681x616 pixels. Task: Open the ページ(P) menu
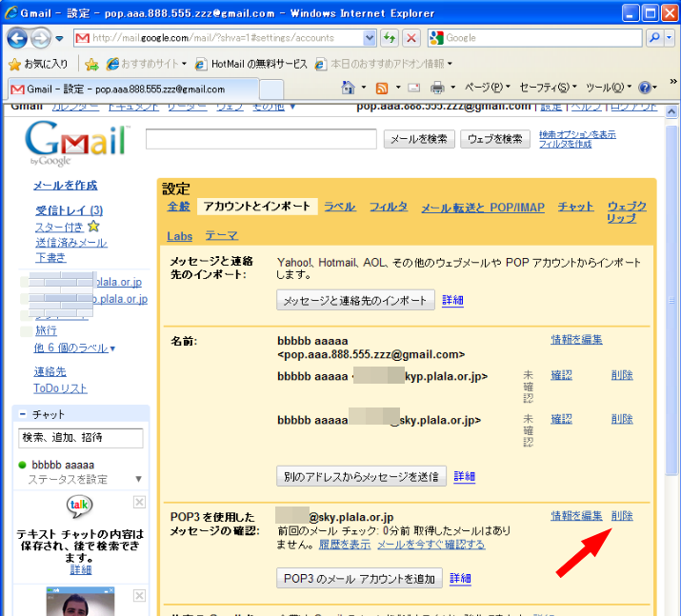tap(487, 88)
